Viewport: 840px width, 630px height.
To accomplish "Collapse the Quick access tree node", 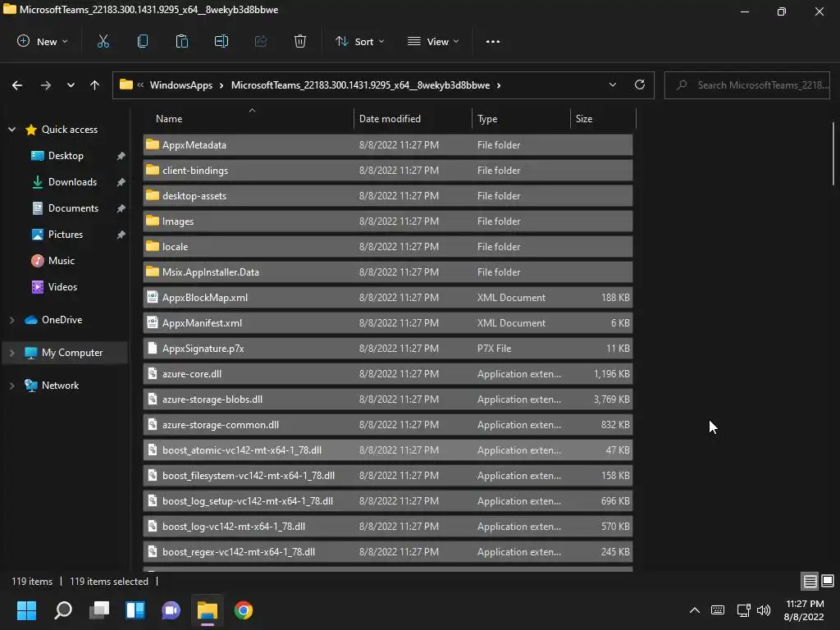I will coord(11,130).
